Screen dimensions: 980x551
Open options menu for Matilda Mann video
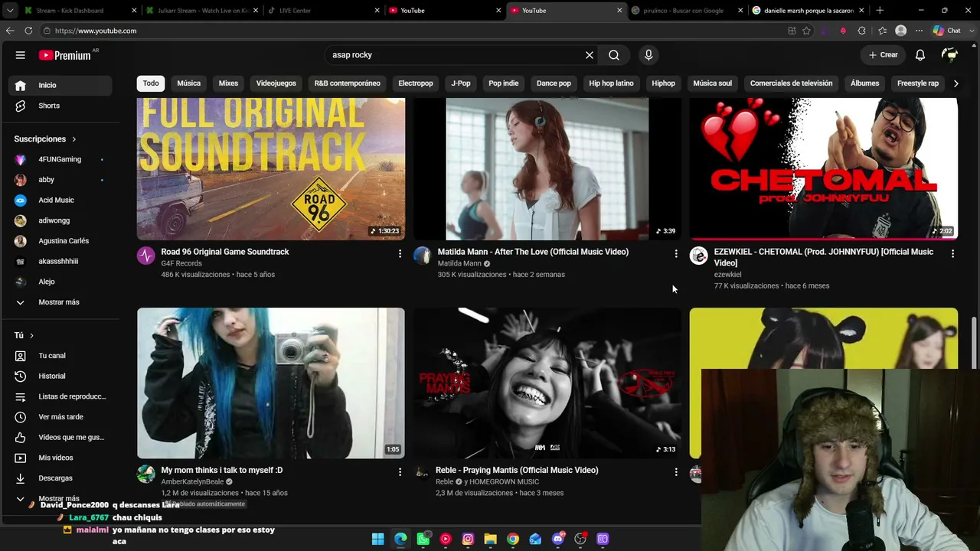676,253
